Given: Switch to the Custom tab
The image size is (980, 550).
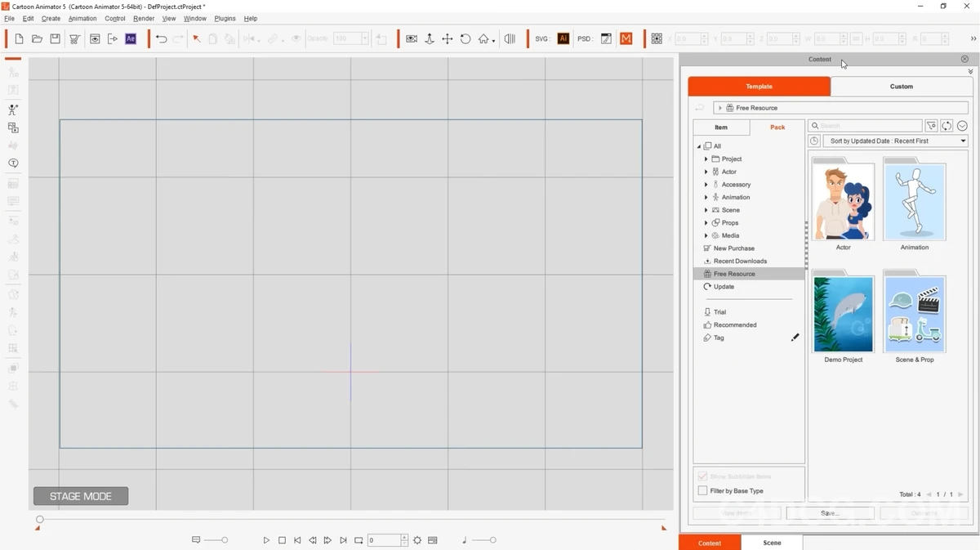Looking at the screenshot, I should (901, 86).
